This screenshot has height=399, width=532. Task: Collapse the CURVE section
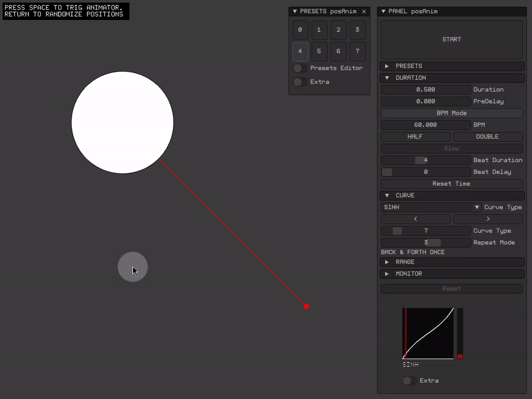pyautogui.click(x=452, y=196)
